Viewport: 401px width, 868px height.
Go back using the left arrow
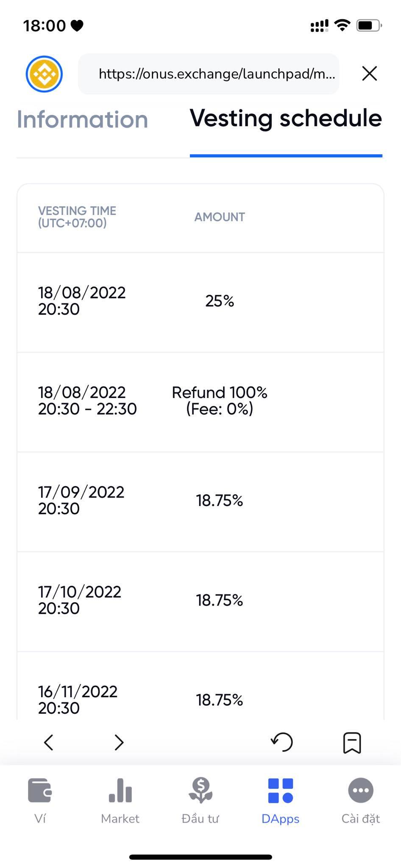click(x=49, y=742)
